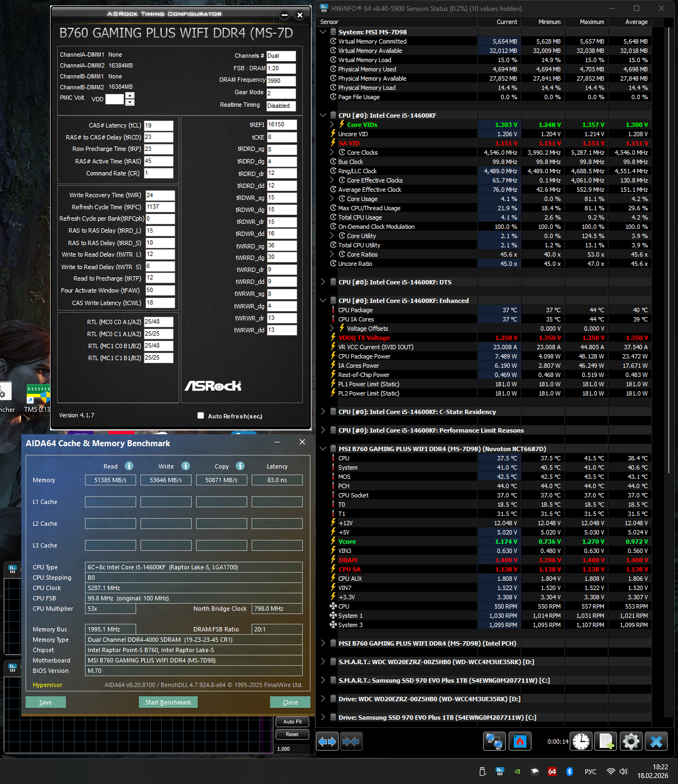Click the Save button in AIDA64 benchmark

click(x=46, y=702)
